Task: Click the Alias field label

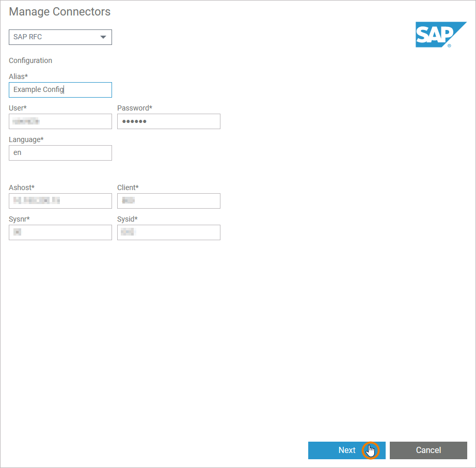Action: pos(18,76)
